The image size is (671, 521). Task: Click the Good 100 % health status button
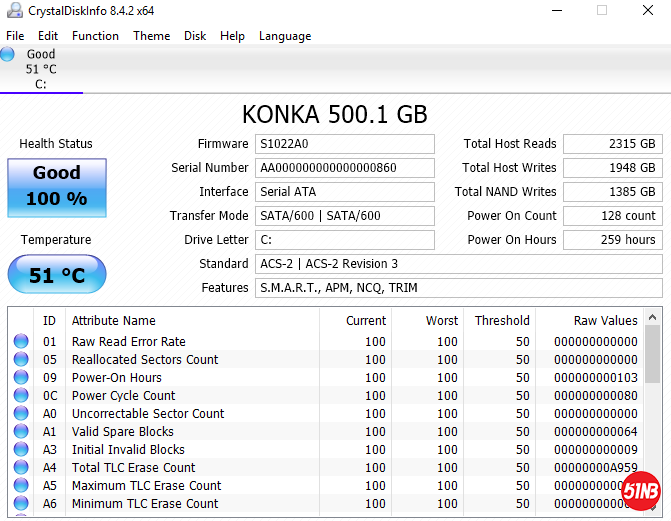pos(57,186)
